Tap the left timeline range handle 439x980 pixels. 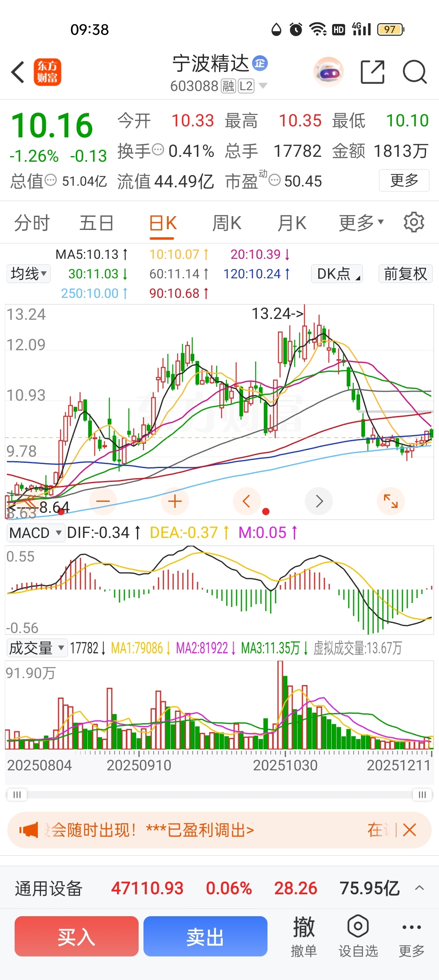tap(17, 794)
